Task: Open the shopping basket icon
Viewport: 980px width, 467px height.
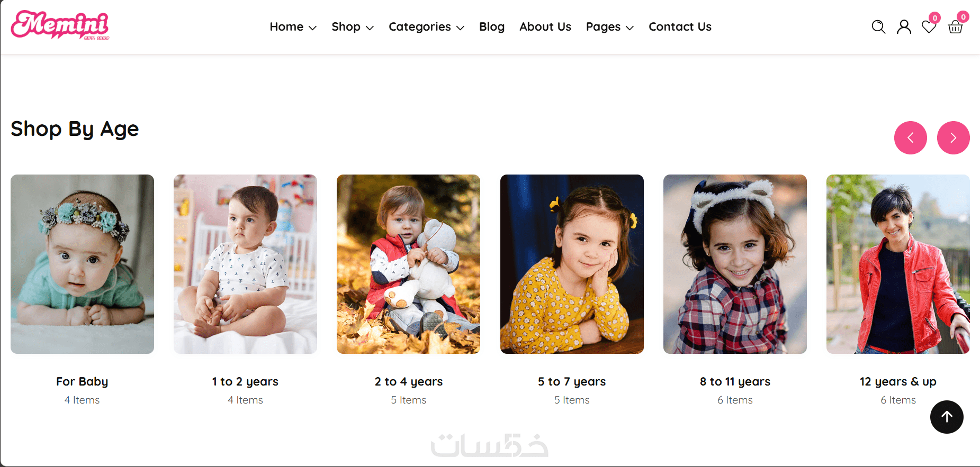Action: 955,27
